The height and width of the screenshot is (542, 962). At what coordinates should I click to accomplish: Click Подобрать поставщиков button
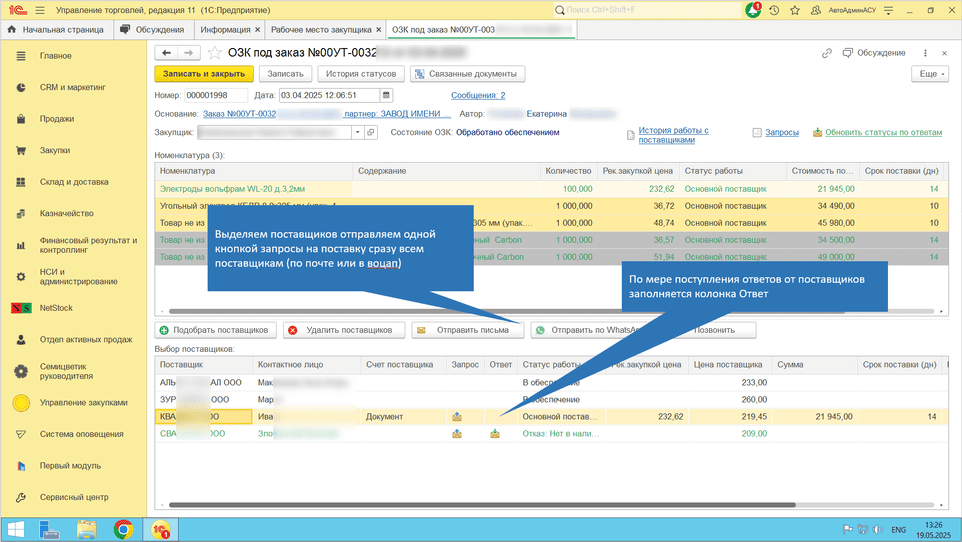point(215,330)
